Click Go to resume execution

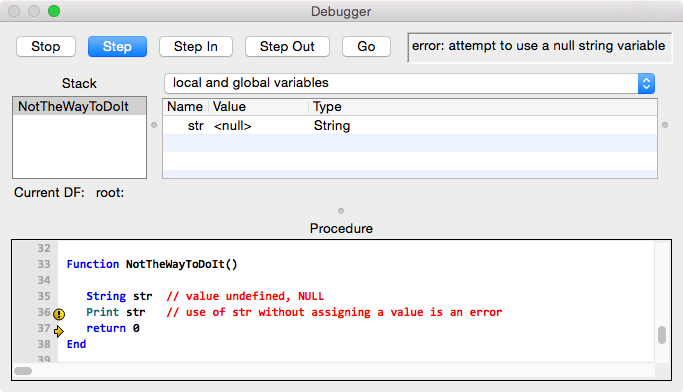tap(366, 47)
